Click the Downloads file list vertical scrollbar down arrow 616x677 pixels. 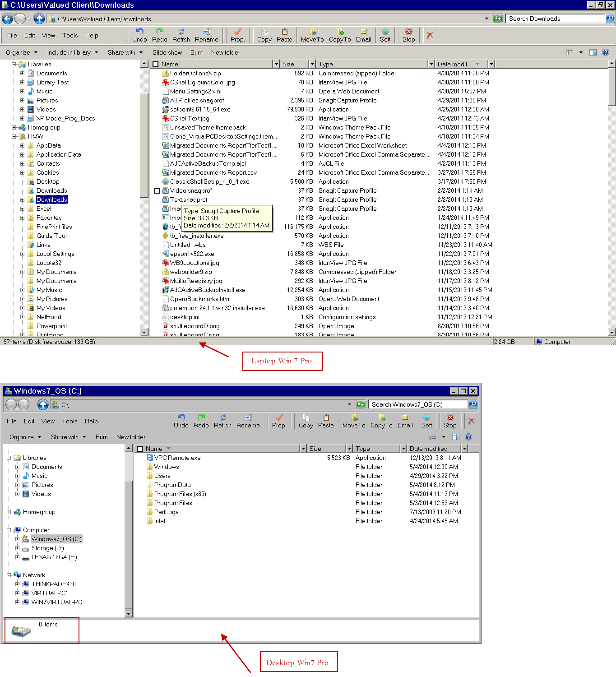612,333
